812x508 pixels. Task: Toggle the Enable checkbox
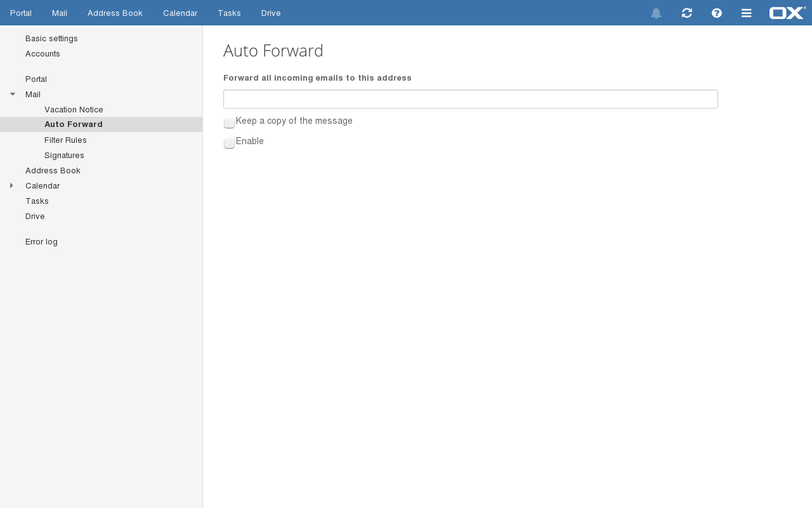coord(229,143)
